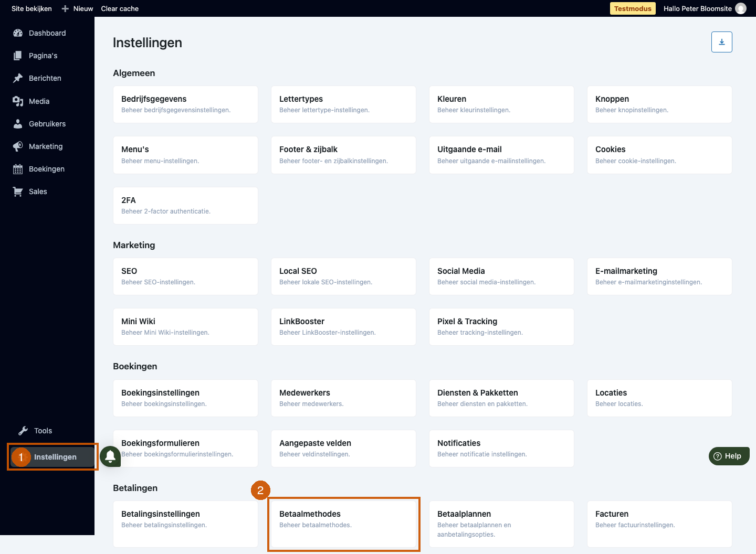Select Tools label in sidebar

tap(43, 431)
